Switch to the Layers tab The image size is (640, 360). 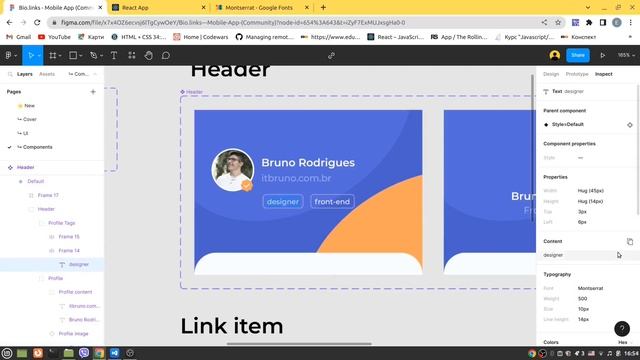(x=24, y=74)
